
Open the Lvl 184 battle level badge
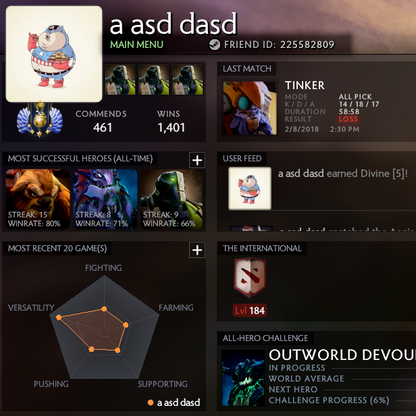pyautogui.click(x=250, y=311)
